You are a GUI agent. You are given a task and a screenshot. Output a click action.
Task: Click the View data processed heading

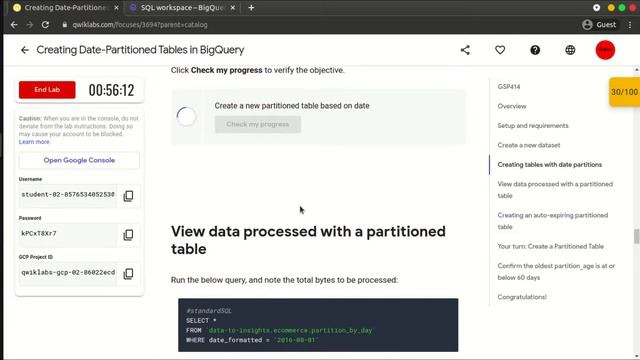coord(308,240)
